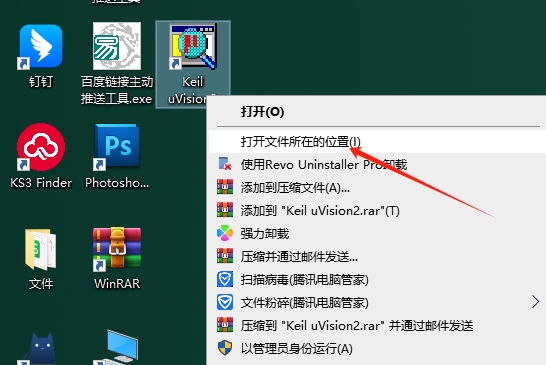
Task: Click WinRAR icon beside 添加到 Keil uVision2.rar(T)
Action: point(225,210)
